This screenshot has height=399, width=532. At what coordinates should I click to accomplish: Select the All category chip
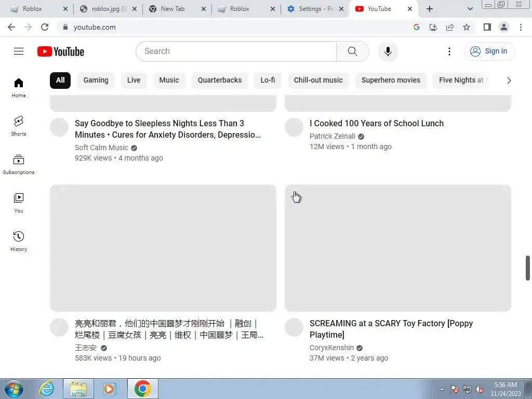60,81
